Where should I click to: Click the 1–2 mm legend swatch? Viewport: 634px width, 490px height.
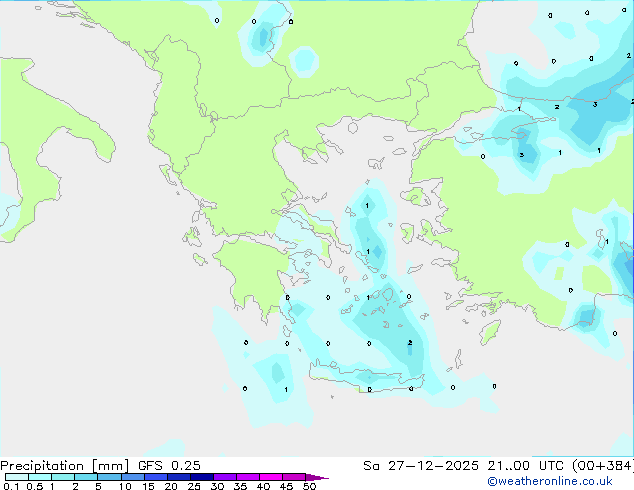tap(63, 477)
